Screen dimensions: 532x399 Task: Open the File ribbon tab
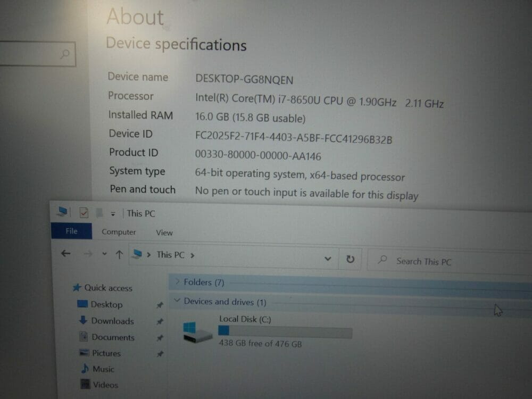pos(71,231)
